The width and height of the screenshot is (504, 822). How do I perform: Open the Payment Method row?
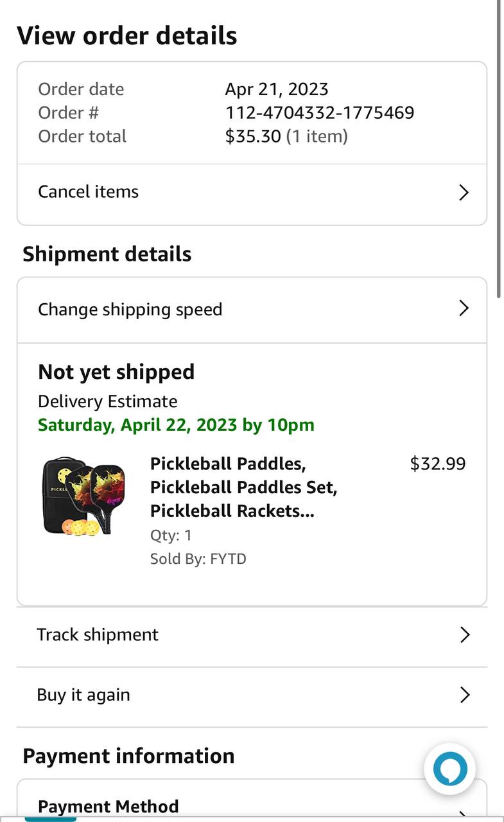pos(109,807)
